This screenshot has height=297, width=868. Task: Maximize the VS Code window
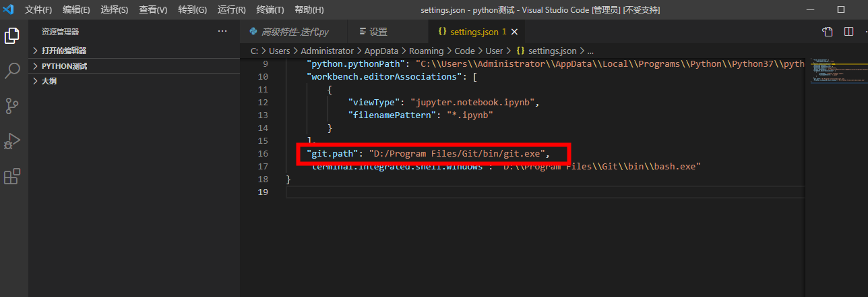pyautogui.click(x=840, y=10)
